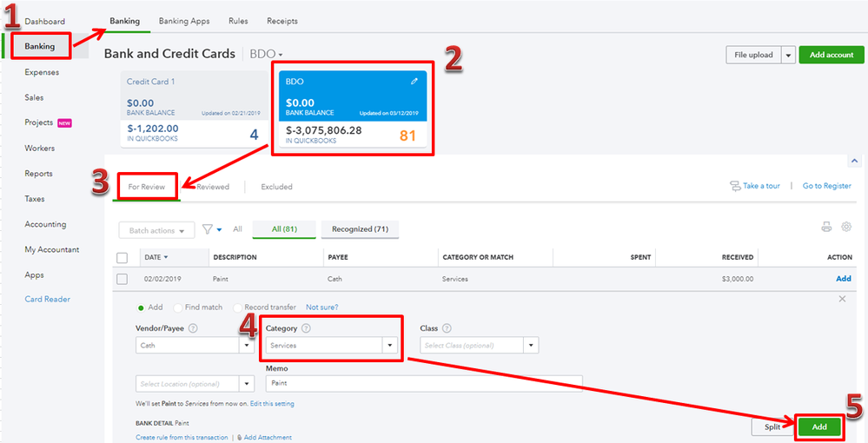
Task: Open Vendor/Payee Cath dropdown
Action: 247,346
